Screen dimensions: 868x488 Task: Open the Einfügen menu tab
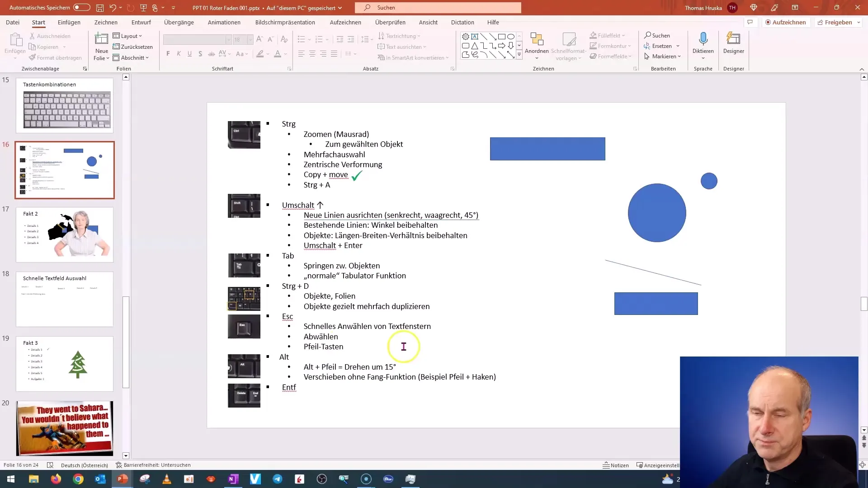[69, 22]
